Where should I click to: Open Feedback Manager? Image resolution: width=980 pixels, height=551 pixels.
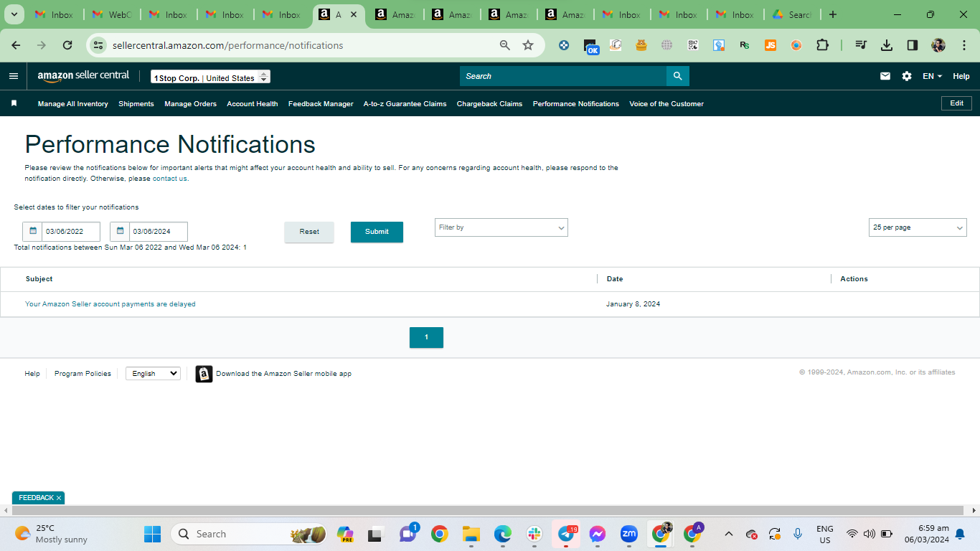321,104
